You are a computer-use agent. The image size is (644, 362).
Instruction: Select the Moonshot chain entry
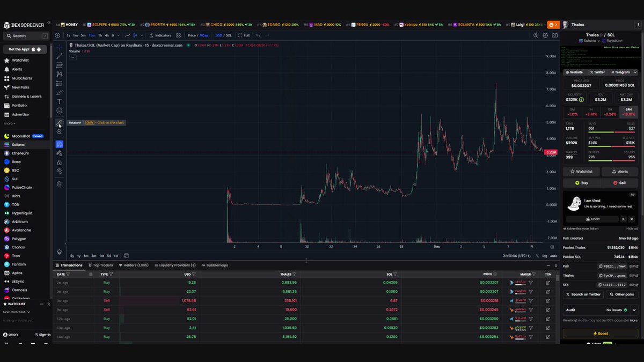[20, 136]
